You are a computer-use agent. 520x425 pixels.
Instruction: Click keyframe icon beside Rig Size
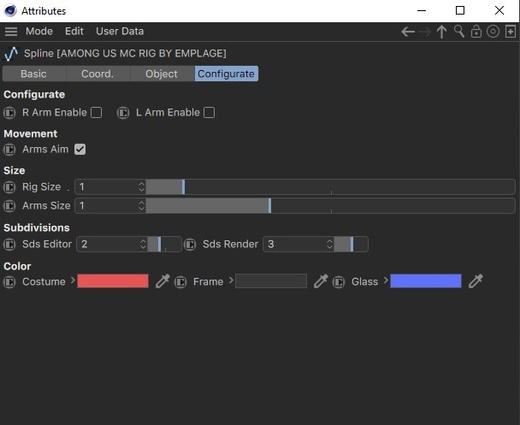pyautogui.click(x=10, y=187)
